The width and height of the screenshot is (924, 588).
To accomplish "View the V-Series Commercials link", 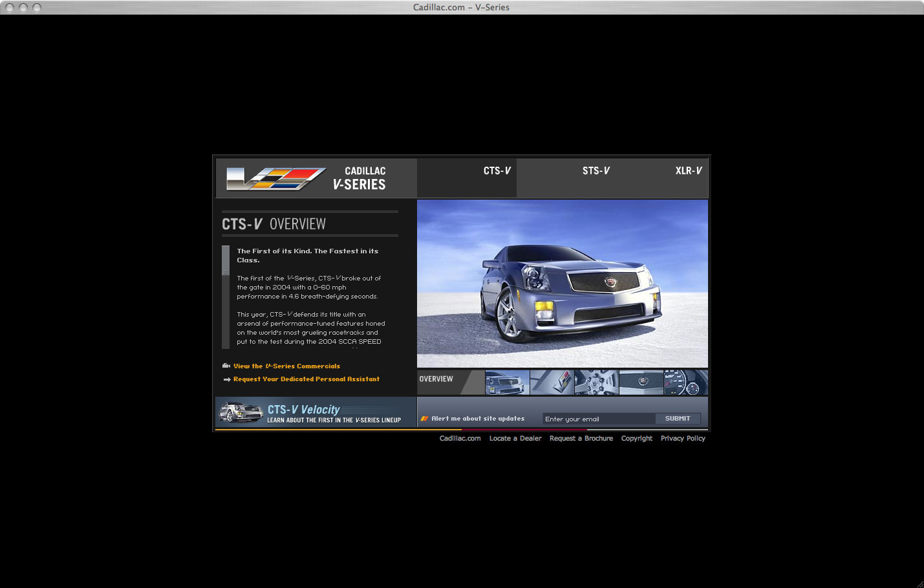I will tap(286, 366).
